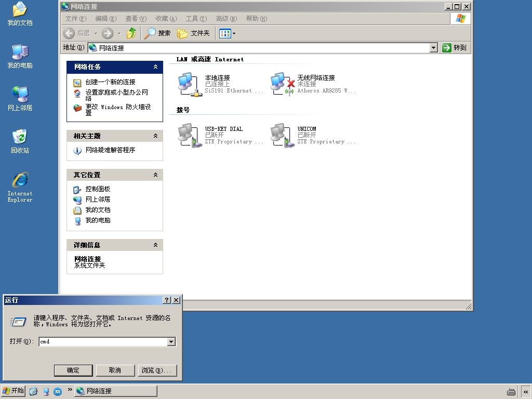Image resolution: width=532 pixels, height=399 pixels.
Task: Open the 高级(N) menu
Action: (227, 19)
